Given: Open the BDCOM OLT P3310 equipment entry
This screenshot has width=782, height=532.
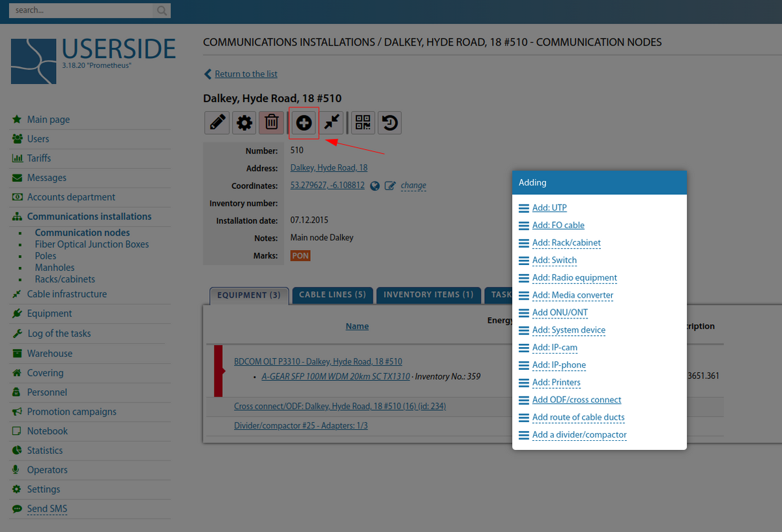Looking at the screenshot, I should [x=318, y=361].
